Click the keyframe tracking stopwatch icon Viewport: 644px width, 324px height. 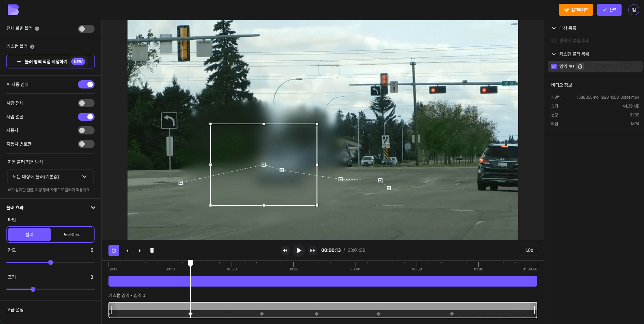[x=114, y=250]
